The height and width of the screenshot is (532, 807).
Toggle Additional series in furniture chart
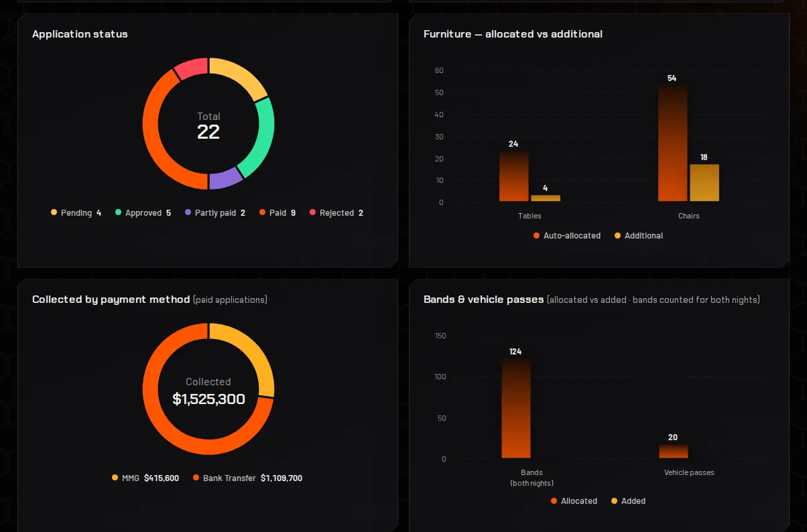[x=639, y=236]
